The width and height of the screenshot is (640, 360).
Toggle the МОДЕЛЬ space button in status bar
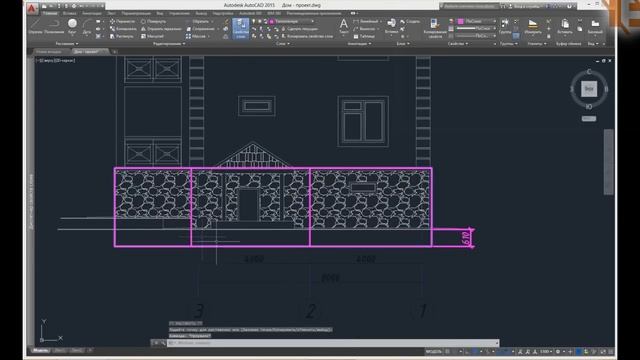[433, 351]
